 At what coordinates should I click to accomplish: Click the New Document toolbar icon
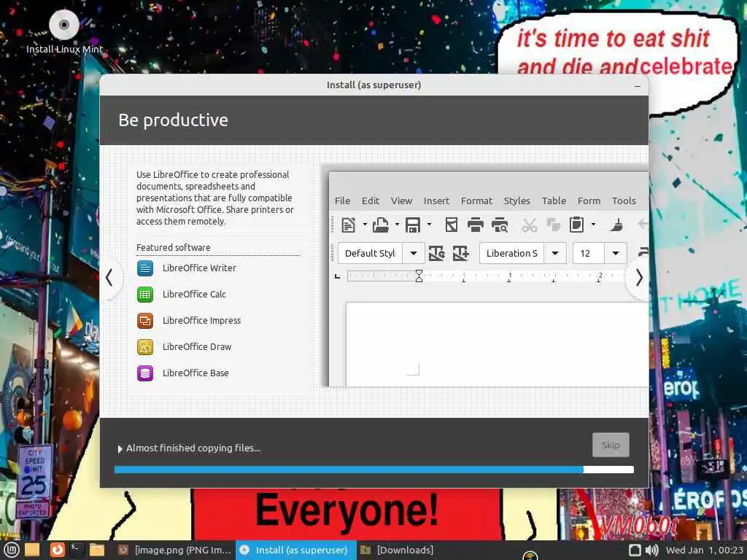pyautogui.click(x=349, y=225)
